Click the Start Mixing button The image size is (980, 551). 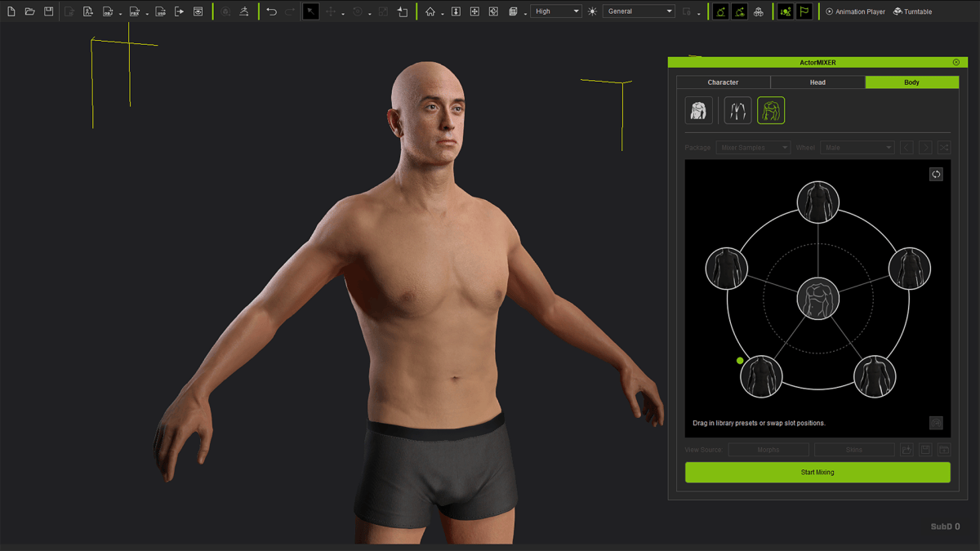(817, 472)
